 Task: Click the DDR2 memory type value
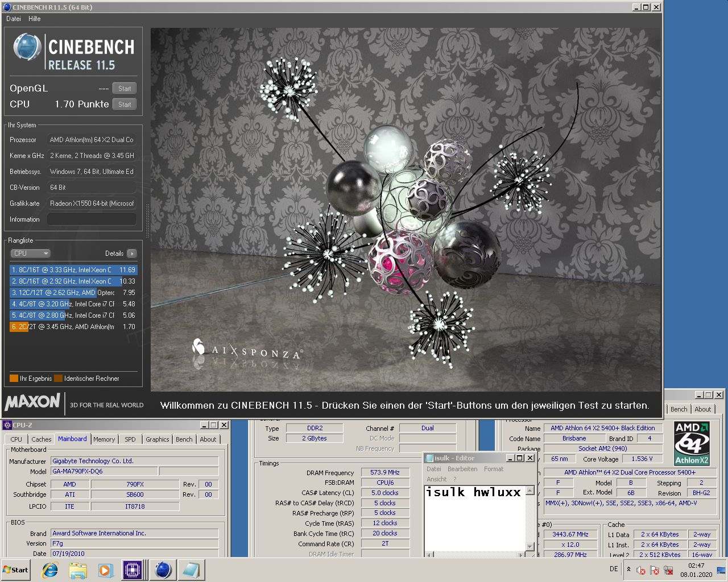315,428
